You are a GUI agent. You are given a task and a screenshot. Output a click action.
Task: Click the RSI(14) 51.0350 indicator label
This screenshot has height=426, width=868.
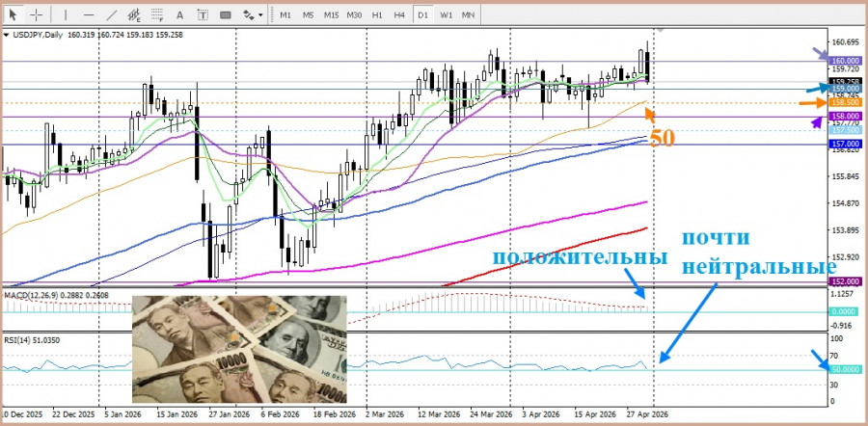pos(32,341)
